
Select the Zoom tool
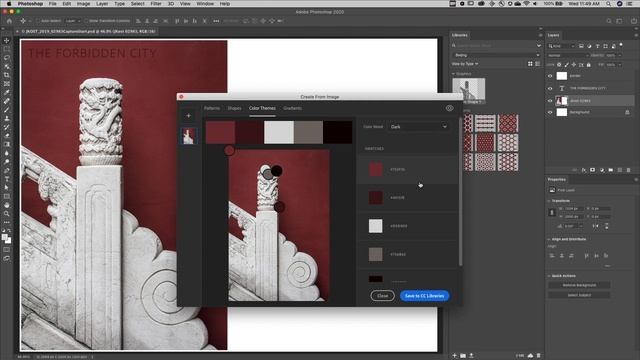click(7, 213)
